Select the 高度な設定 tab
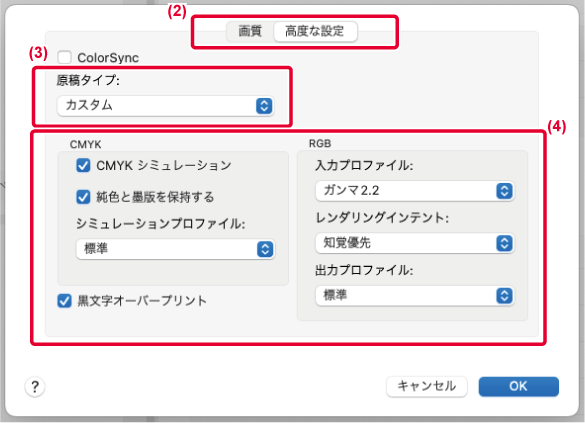Image resolution: width=585 pixels, height=423 pixels. click(315, 31)
